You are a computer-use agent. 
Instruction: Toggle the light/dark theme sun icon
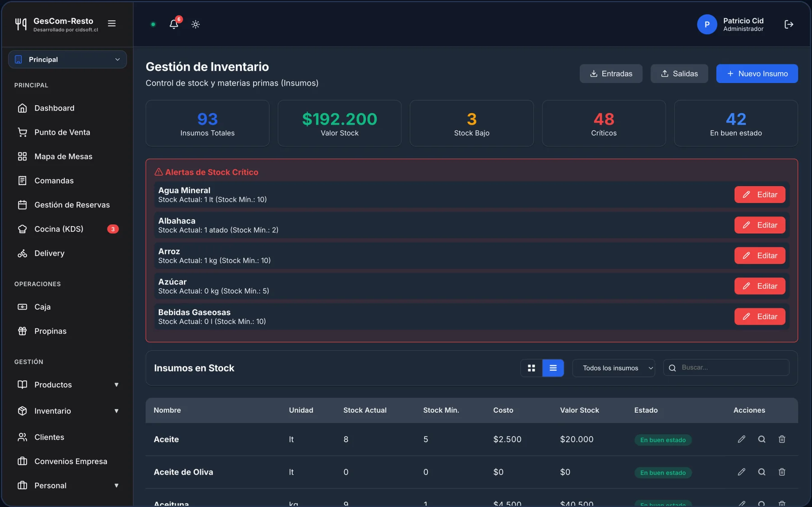(x=195, y=24)
